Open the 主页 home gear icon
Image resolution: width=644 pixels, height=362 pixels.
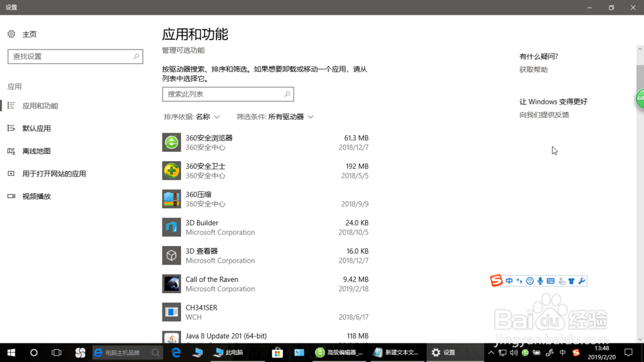(11, 34)
